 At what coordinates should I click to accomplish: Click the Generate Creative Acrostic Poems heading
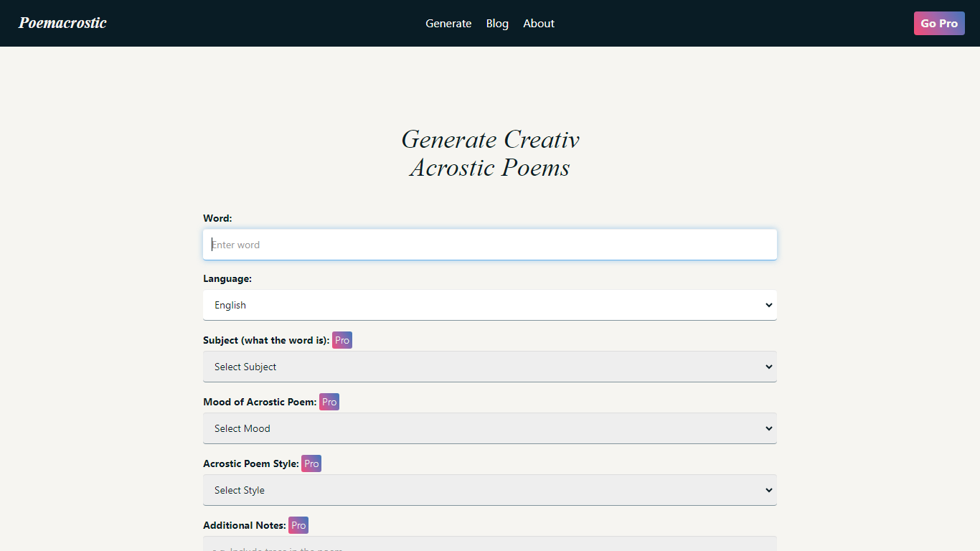tap(490, 153)
